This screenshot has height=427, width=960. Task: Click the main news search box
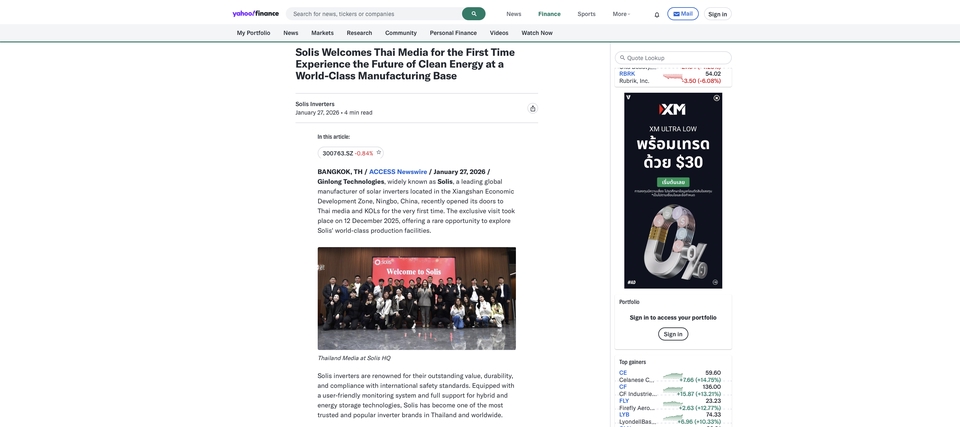click(375, 14)
